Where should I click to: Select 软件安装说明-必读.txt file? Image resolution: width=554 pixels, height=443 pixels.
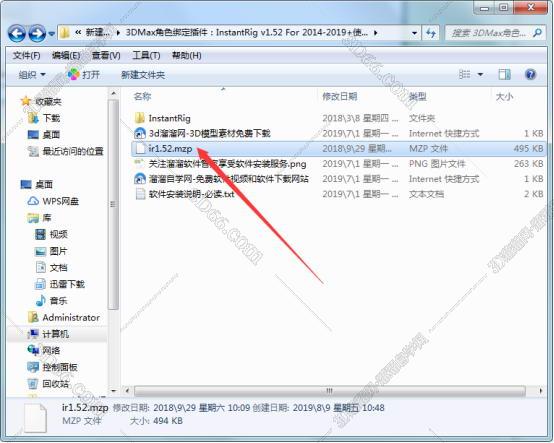[184, 194]
